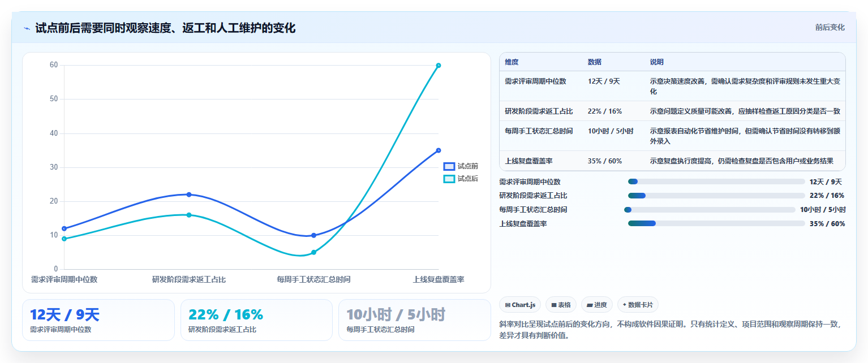Click the footnote starting 斜率对比呈现
This screenshot has height=363, width=868.
pyautogui.click(x=671, y=330)
